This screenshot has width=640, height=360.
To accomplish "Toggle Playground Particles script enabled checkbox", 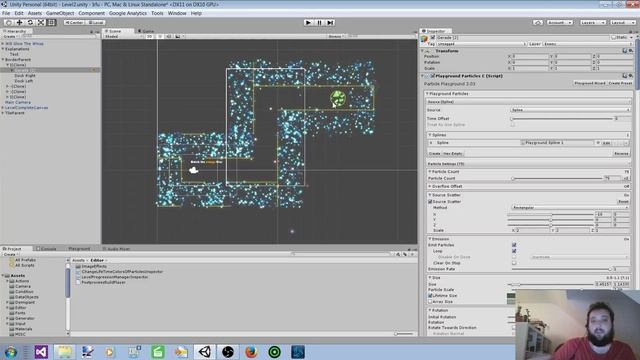I will coord(433,76).
